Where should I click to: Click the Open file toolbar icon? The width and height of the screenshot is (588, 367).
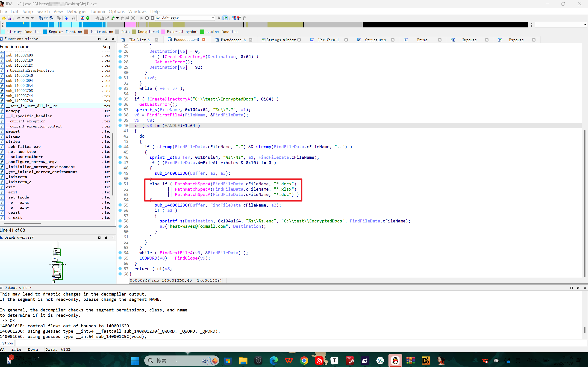(x=4, y=18)
